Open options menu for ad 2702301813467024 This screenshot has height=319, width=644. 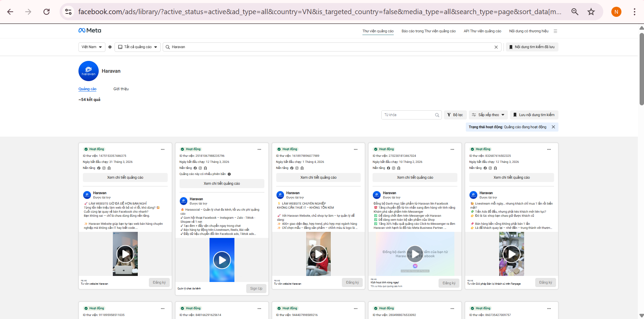tap(452, 149)
